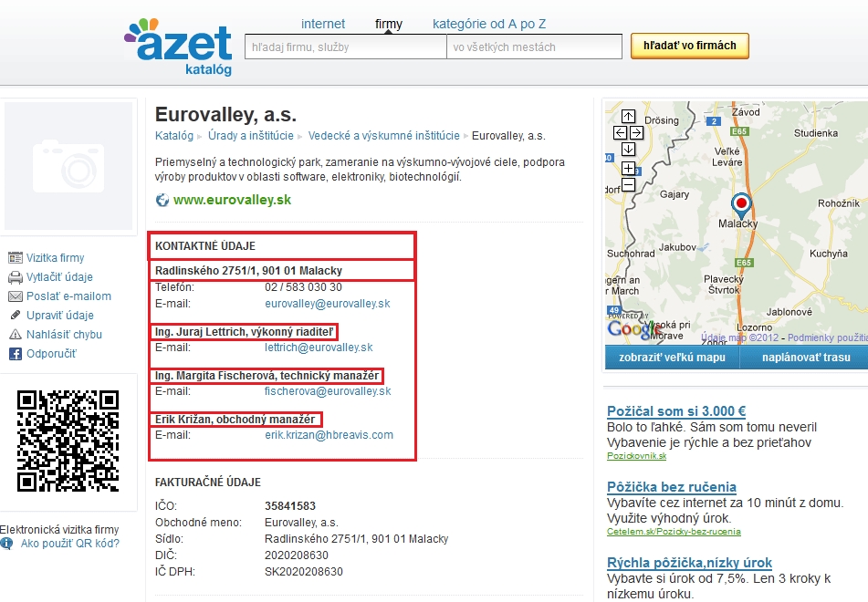Click the QR code image

click(68, 441)
